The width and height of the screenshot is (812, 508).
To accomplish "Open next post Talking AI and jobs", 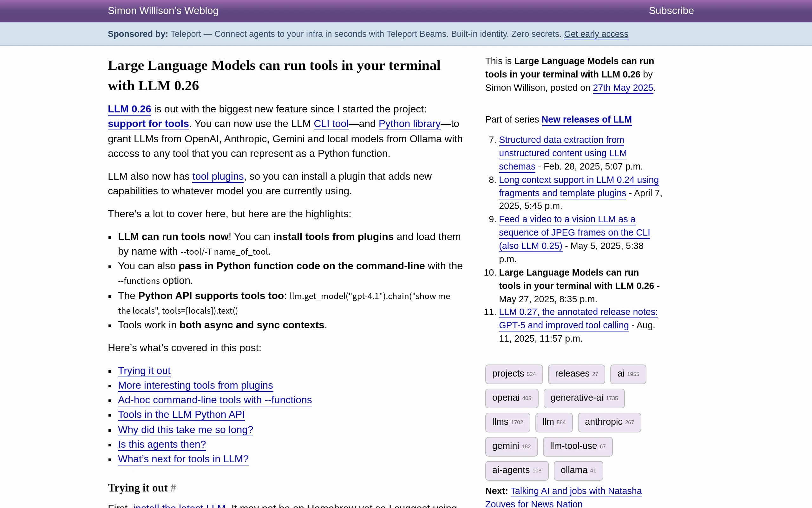I will point(564,498).
